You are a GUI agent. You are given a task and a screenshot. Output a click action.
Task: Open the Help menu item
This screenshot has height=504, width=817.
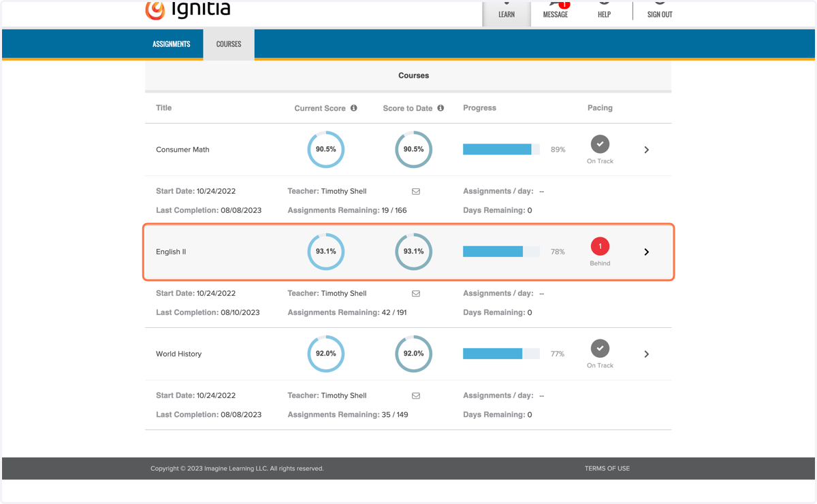tap(604, 11)
